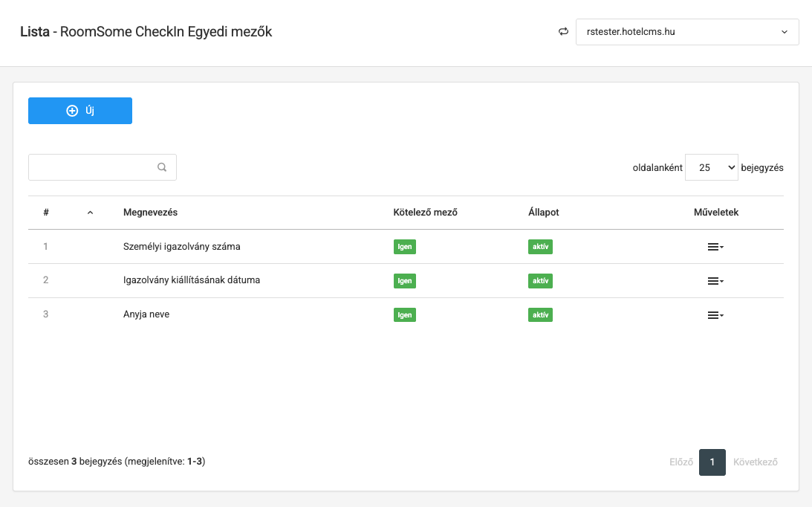Screen dimensions: 812x507
Task: Select page 1 in pagination
Action: click(x=712, y=462)
